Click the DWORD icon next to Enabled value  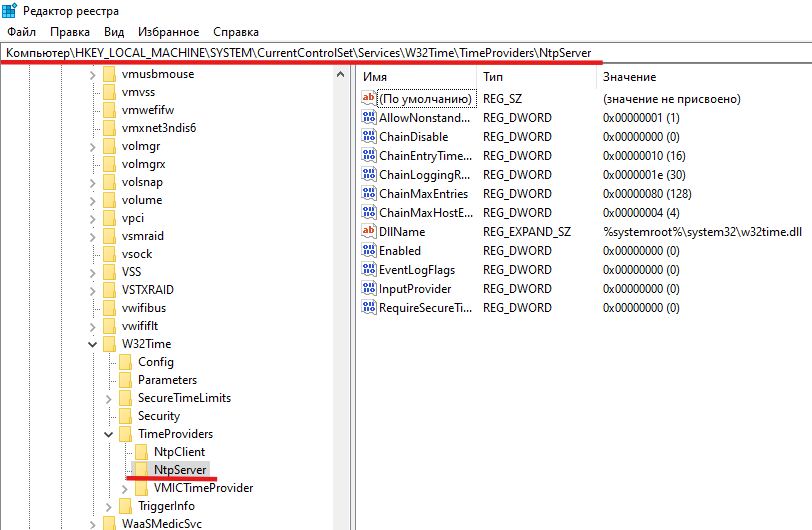pyautogui.click(x=369, y=251)
